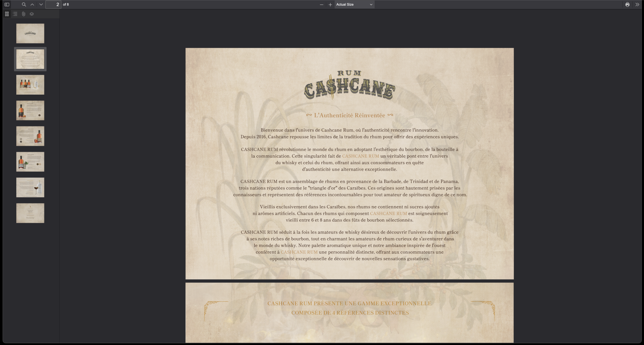The height and width of the screenshot is (345, 644).
Task: Open the last page thumbnail
Action: point(30,213)
